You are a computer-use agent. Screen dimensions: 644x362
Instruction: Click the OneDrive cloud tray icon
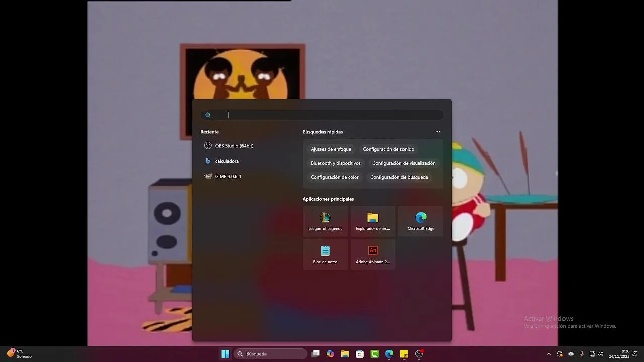click(571, 354)
